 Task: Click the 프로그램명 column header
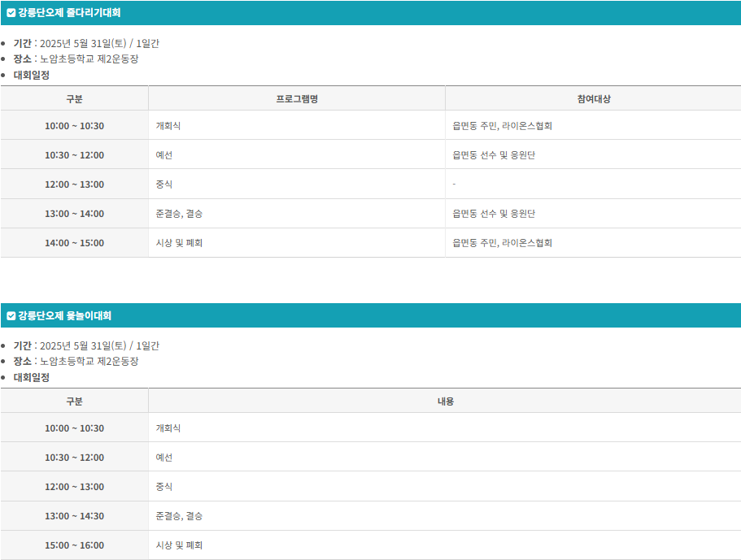point(297,98)
